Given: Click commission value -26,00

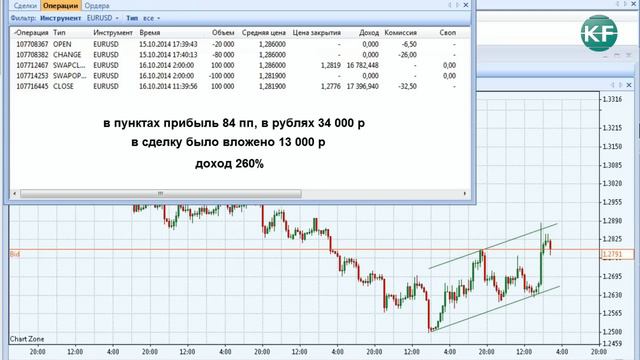Looking at the screenshot, I should point(407,55).
